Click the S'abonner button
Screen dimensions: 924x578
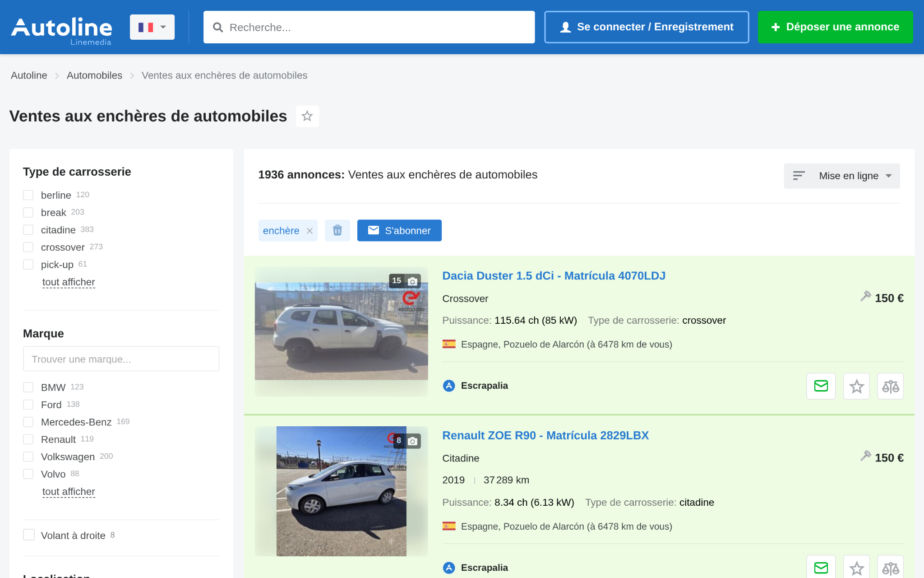pyautogui.click(x=399, y=230)
